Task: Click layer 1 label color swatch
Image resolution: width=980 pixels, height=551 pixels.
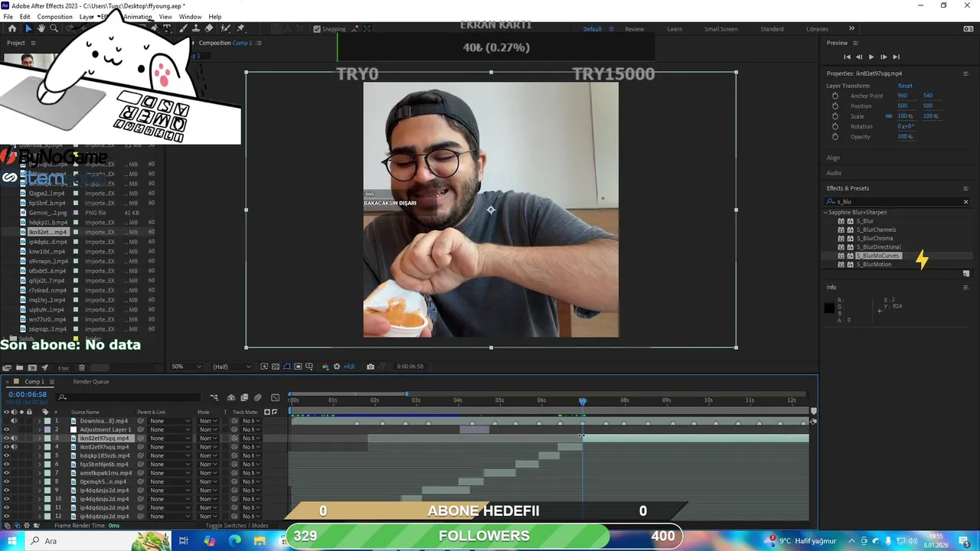Action: pos(47,421)
